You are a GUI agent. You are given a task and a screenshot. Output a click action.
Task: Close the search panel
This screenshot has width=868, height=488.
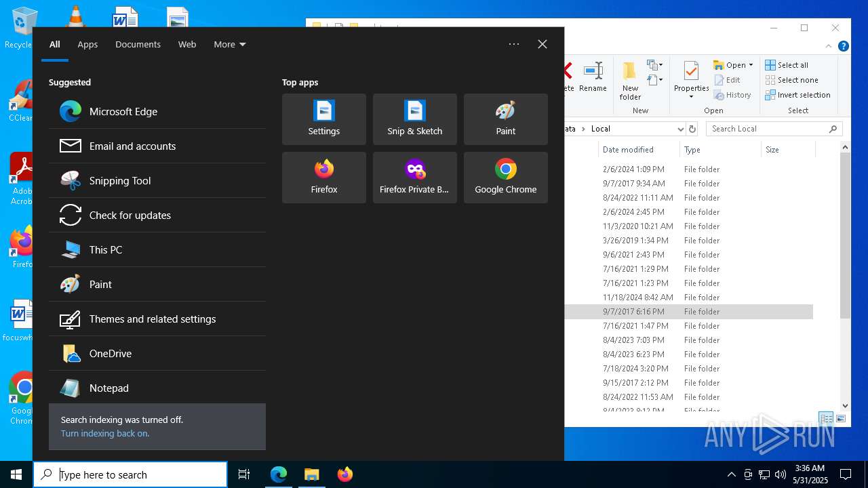coord(542,44)
